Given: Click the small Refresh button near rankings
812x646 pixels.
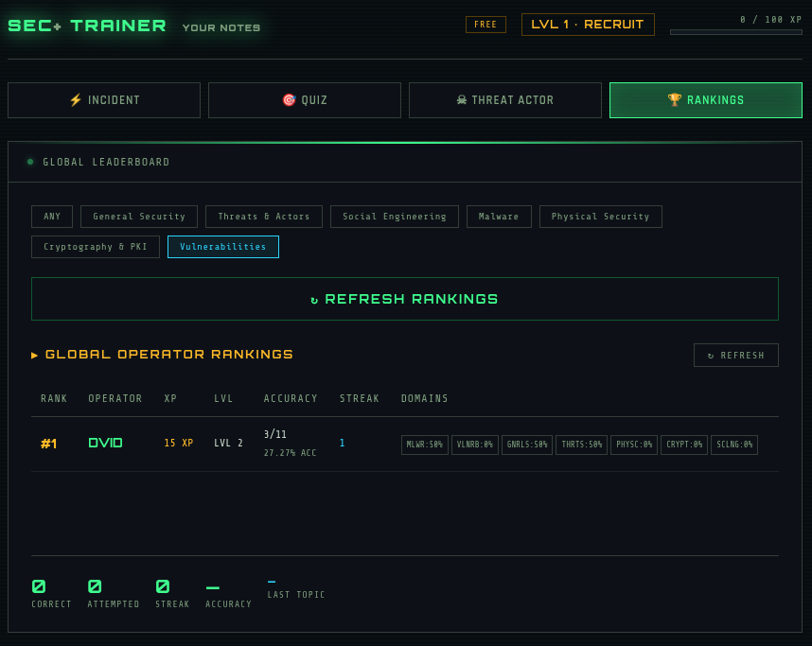Looking at the screenshot, I should (735, 355).
